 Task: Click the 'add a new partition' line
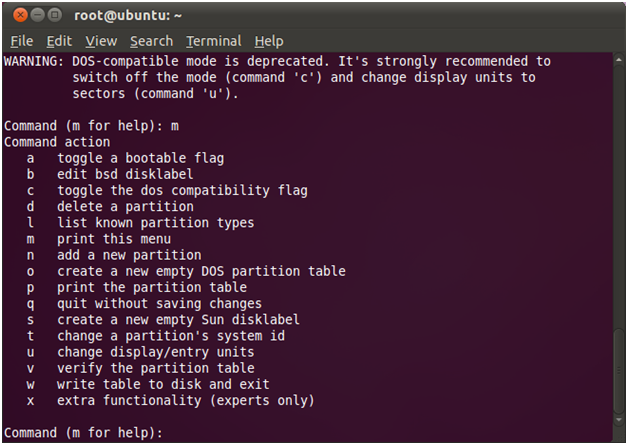coord(114,255)
